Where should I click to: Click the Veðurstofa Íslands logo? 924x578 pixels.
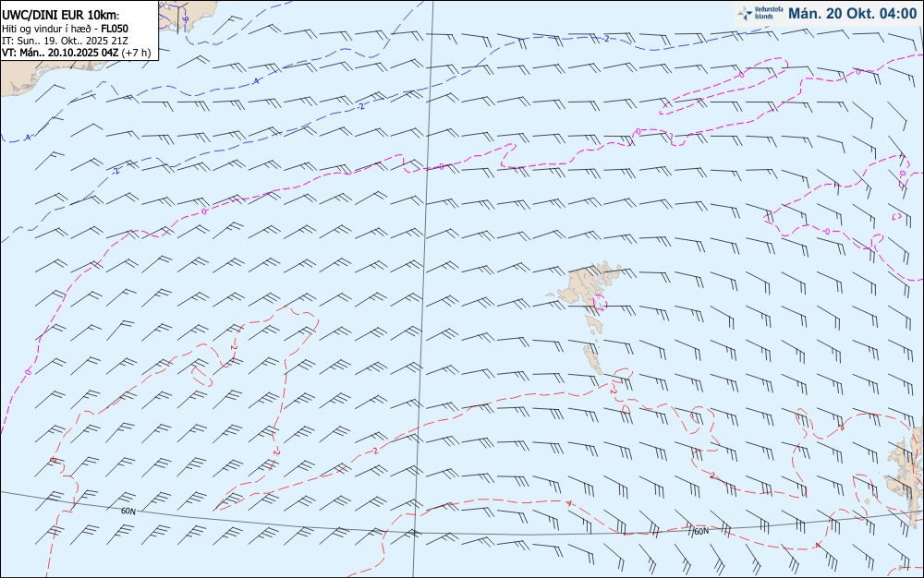[760, 13]
